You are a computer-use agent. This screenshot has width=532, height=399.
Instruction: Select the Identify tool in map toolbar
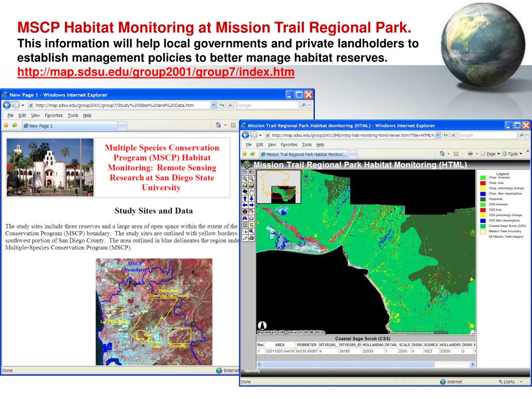pos(245,212)
